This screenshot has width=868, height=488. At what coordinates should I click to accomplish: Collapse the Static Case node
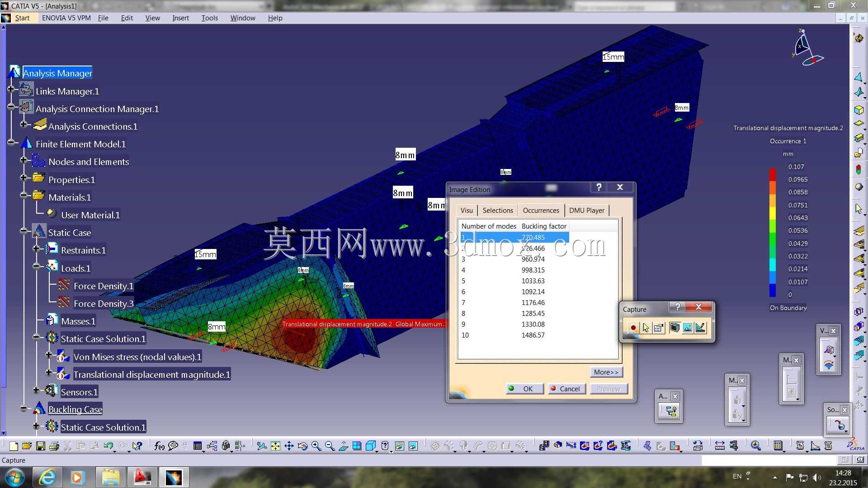tap(24, 231)
